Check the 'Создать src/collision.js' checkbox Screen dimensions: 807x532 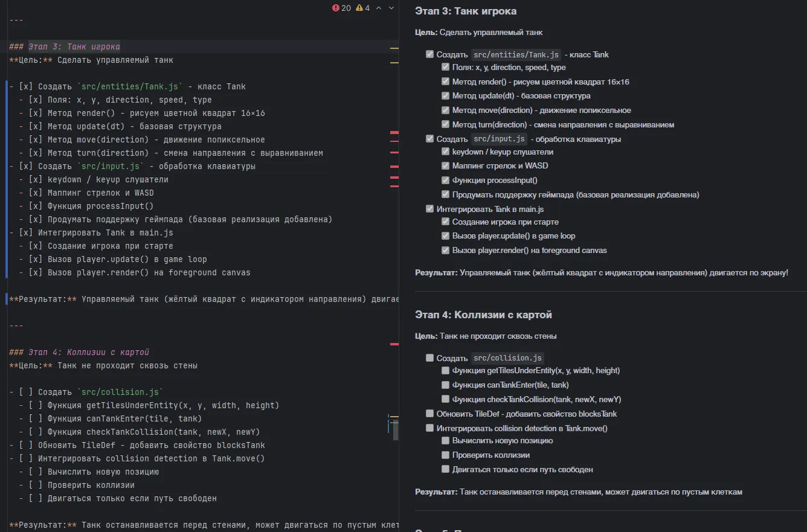[x=430, y=358]
